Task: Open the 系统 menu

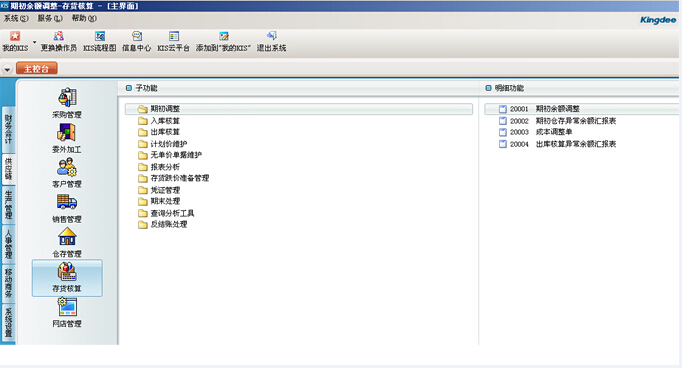Action: 16,18
